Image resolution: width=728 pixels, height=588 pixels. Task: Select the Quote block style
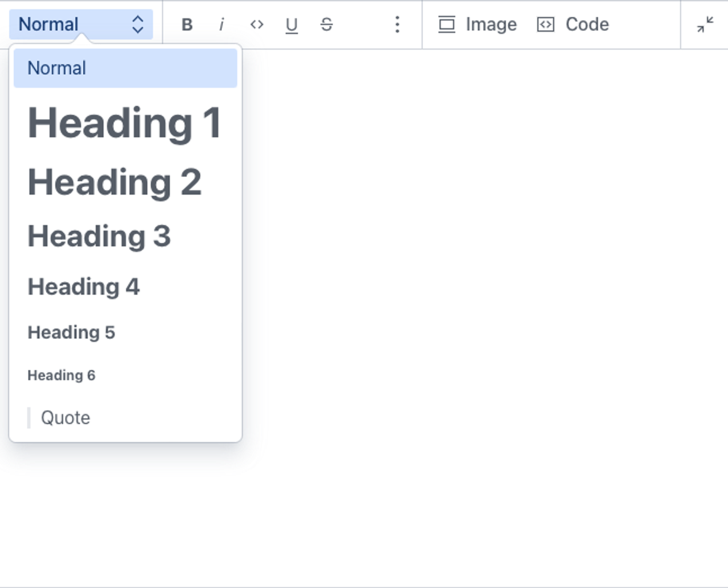pyautogui.click(x=65, y=418)
